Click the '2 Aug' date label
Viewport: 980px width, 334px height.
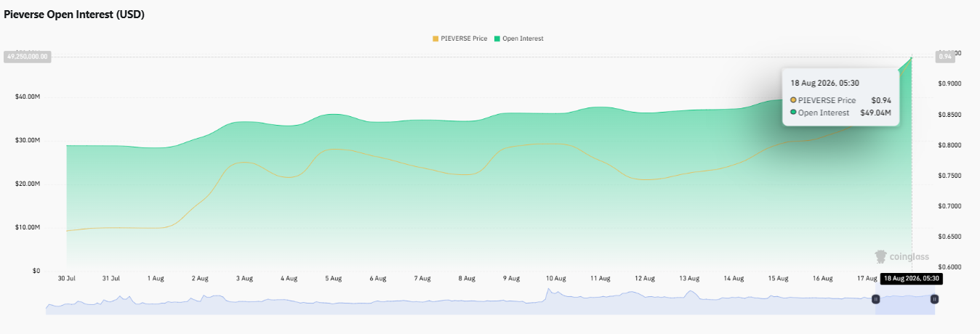[x=200, y=278]
